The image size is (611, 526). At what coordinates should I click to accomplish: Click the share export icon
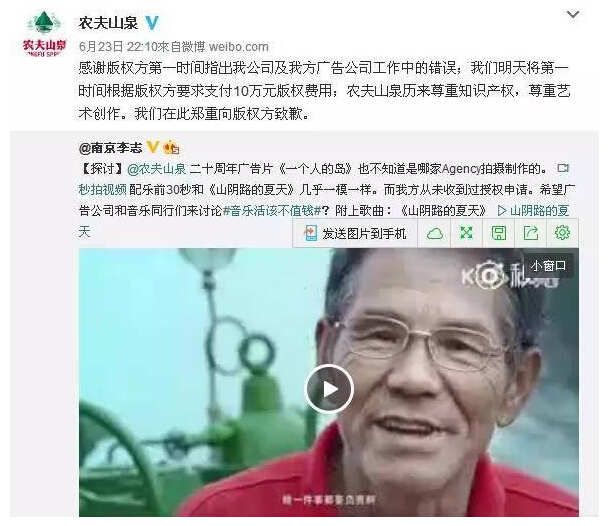531,233
